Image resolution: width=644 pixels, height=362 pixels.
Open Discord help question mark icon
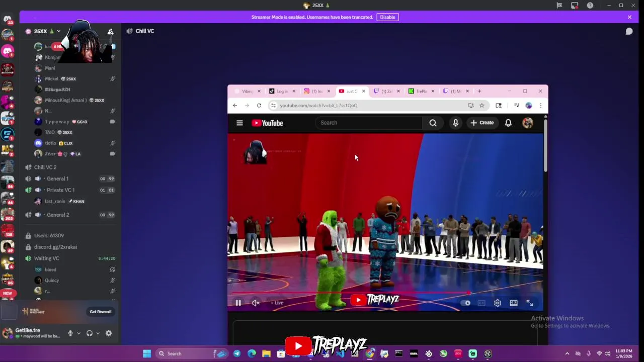pyautogui.click(x=590, y=6)
